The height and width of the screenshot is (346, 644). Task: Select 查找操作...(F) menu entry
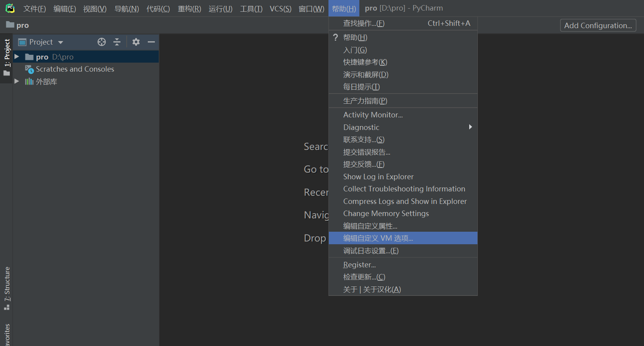click(403, 23)
